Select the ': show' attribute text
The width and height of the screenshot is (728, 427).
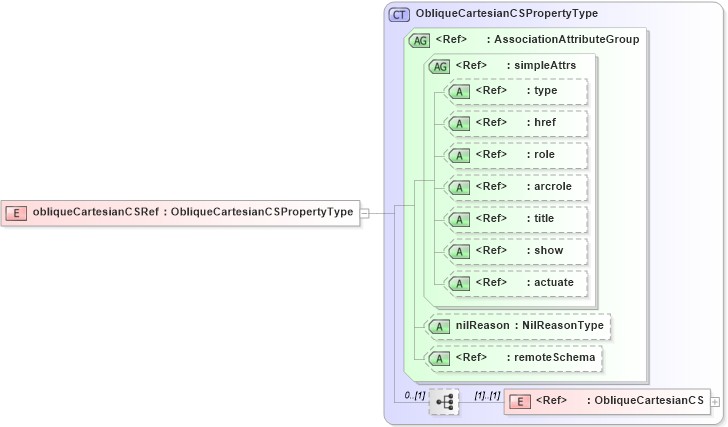[x=545, y=251]
